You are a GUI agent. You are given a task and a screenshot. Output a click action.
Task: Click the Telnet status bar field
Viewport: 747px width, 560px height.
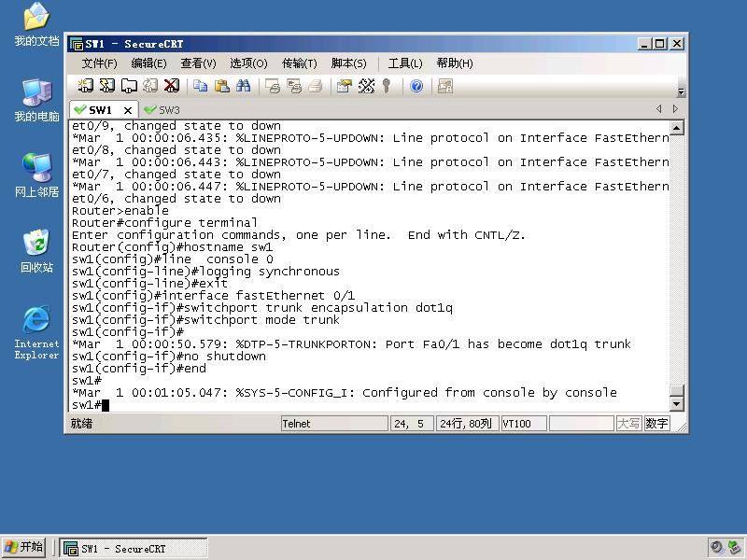click(x=334, y=424)
